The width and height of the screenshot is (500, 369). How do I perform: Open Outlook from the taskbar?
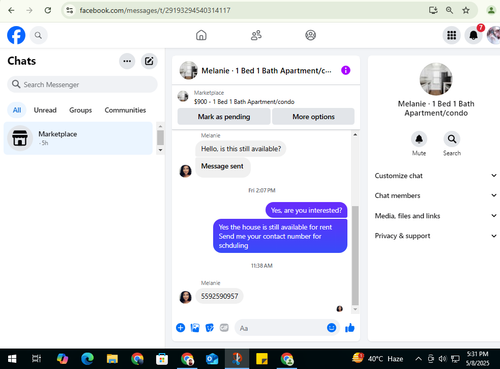(212, 359)
